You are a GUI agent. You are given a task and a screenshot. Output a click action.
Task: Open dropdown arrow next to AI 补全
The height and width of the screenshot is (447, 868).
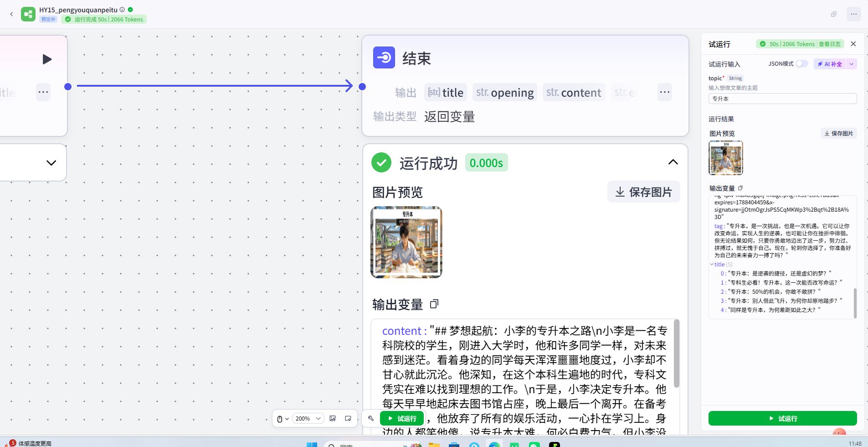point(852,64)
